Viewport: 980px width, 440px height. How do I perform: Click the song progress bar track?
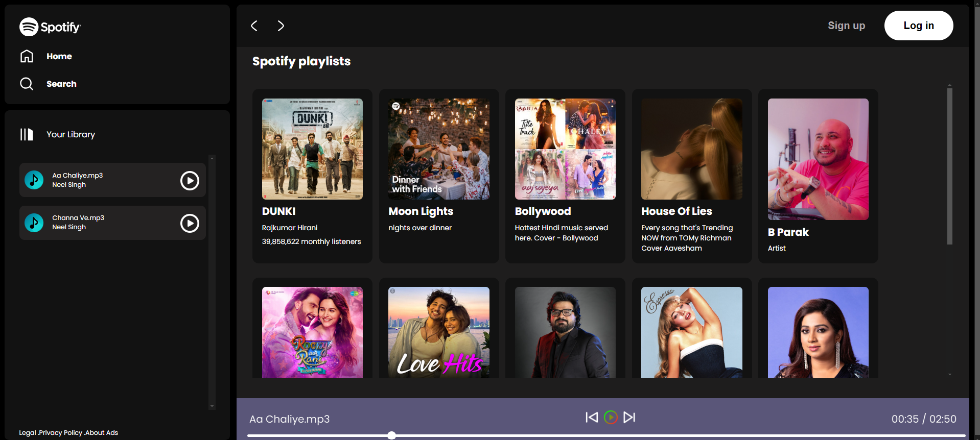(x=606, y=435)
